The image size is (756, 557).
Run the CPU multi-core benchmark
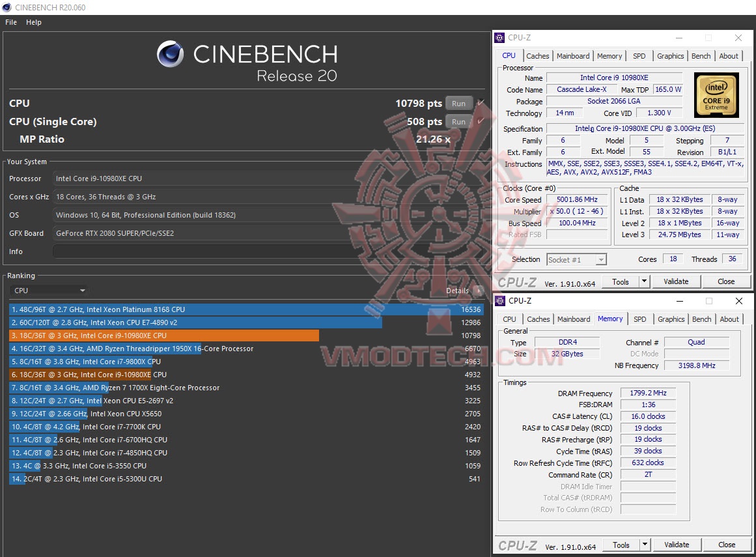tap(458, 103)
